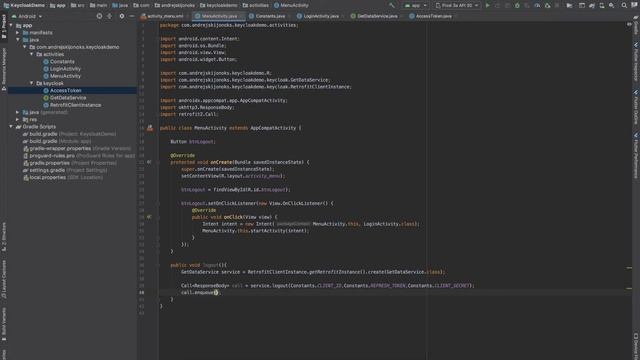Toggle the Flutter Performance tool window
The image size is (640, 360).
(x=636, y=156)
